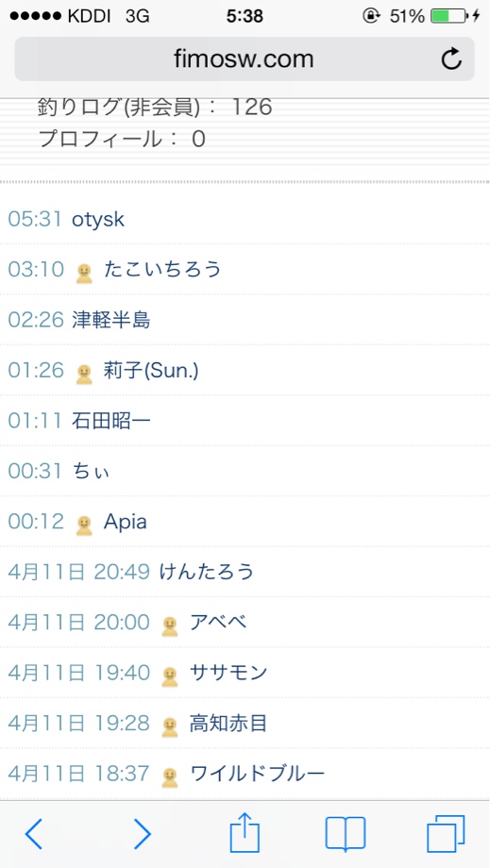The image size is (490, 868).
Task: Tap the avatar icon beside 高知赤目
Action: pyautogui.click(x=170, y=726)
